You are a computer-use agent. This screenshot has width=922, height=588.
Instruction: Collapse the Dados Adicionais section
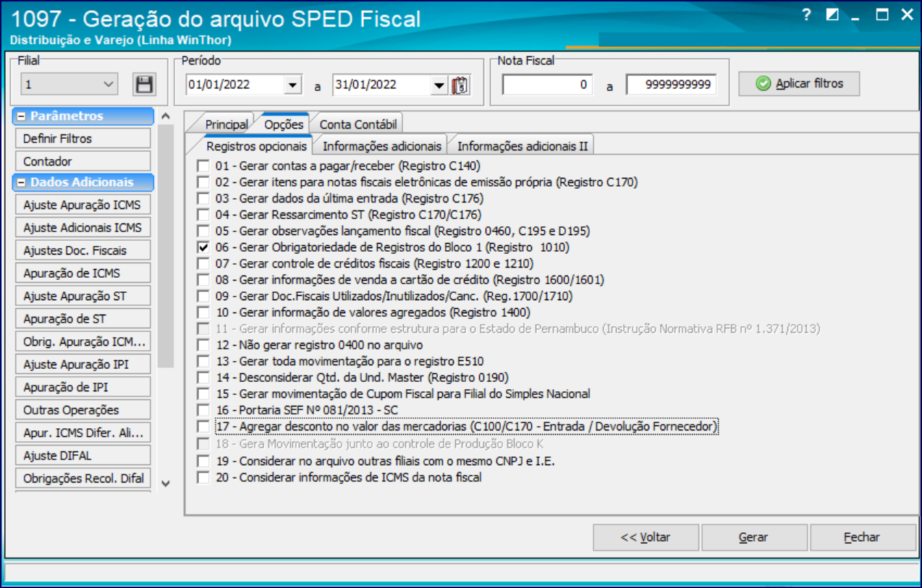[x=22, y=182]
